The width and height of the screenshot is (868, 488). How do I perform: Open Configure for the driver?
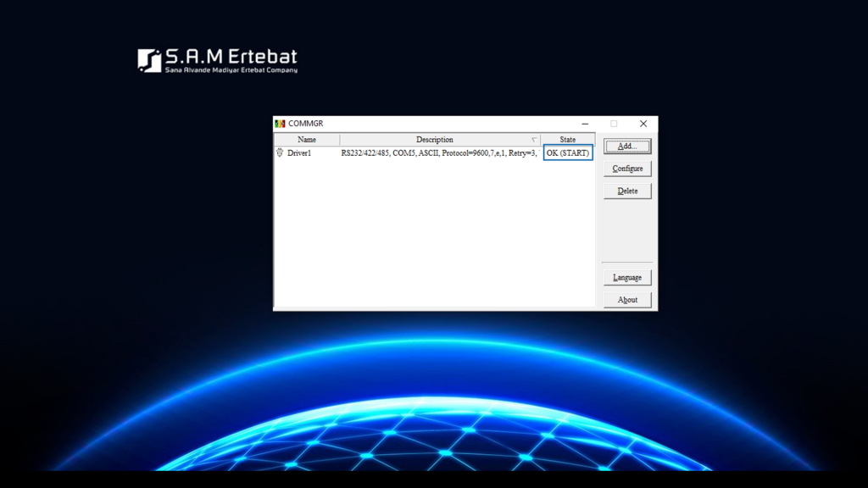pyautogui.click(x=627, y=169)
